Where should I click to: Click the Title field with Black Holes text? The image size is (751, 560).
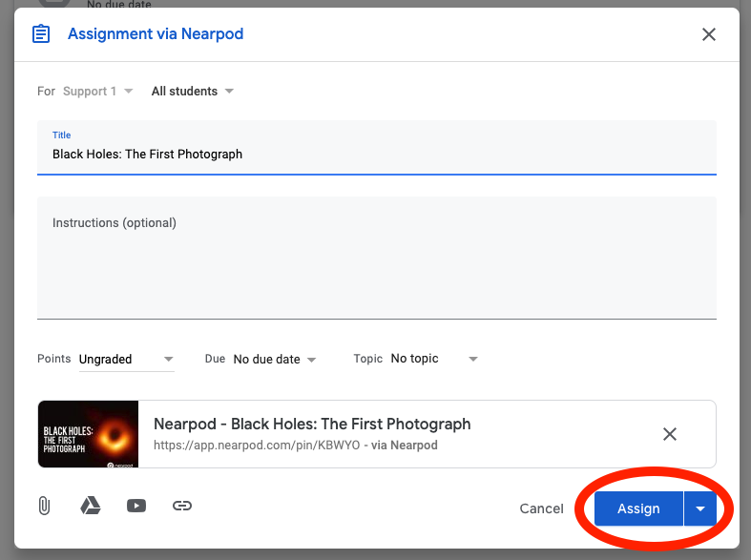click(376, 154)
